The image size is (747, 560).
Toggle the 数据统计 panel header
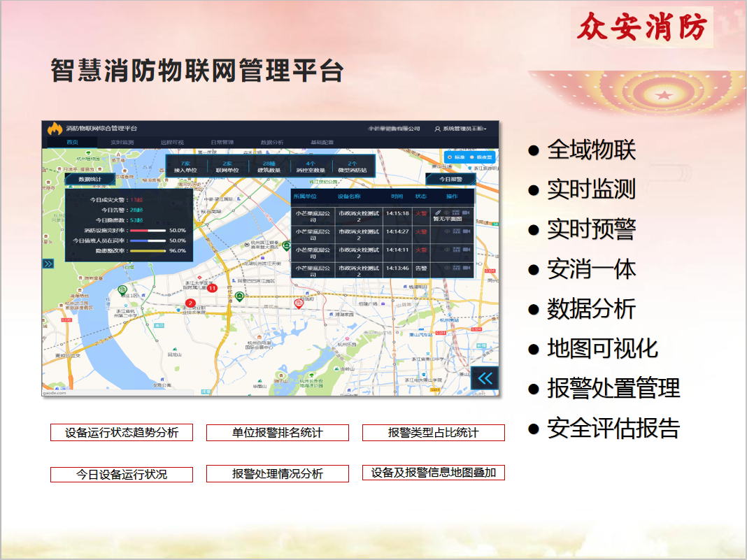tap(90, 180)
